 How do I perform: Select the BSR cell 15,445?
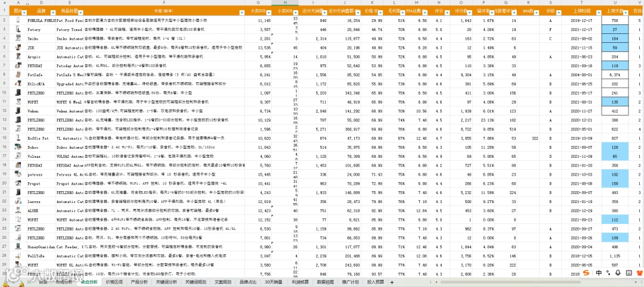coord(259,174)
